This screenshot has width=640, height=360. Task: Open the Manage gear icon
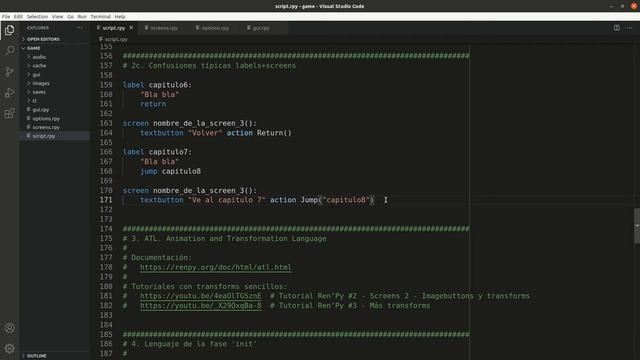[9, 348]
